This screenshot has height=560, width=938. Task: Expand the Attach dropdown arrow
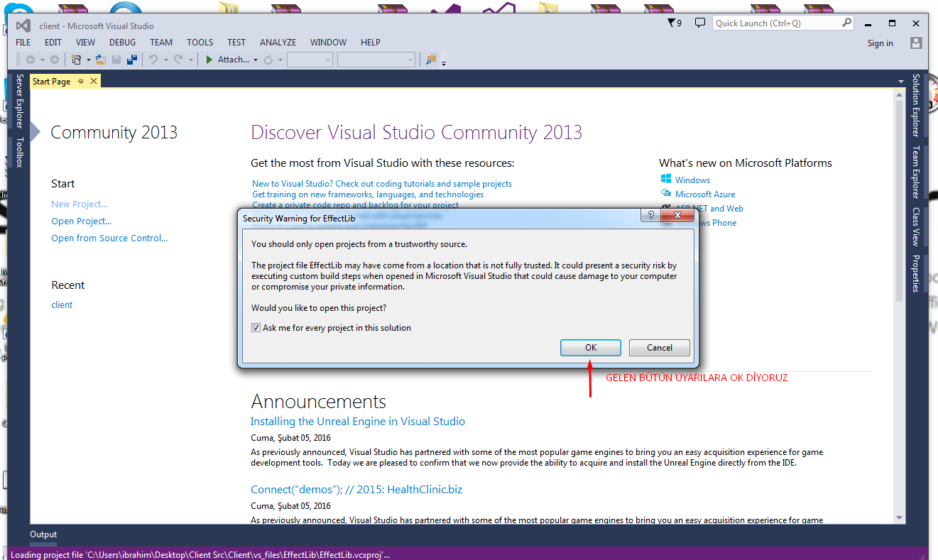pos(255,60)
